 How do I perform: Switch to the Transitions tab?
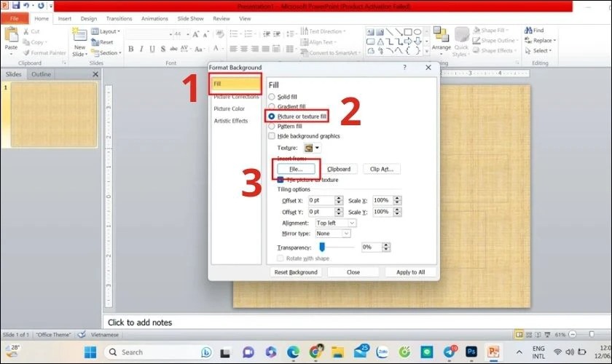tap(119, 18)
